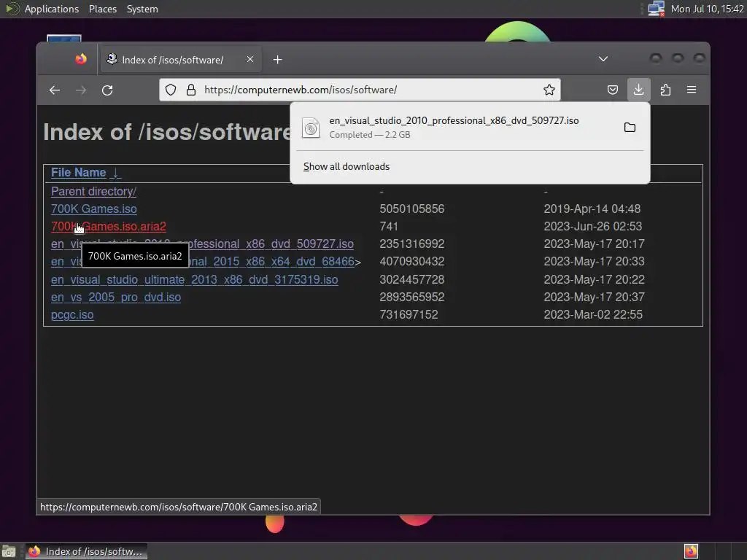
Task: Select the date 2023-Jun-26 02:53
Action: (592, 227)
